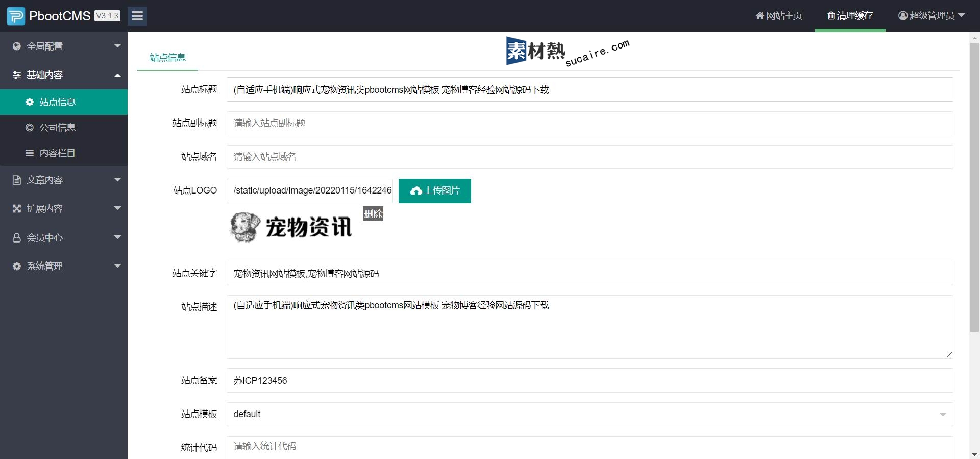Open 公司信息 in the sidebar
The height and width of the screenshot is (459, 980).
(x=64, y=128)
